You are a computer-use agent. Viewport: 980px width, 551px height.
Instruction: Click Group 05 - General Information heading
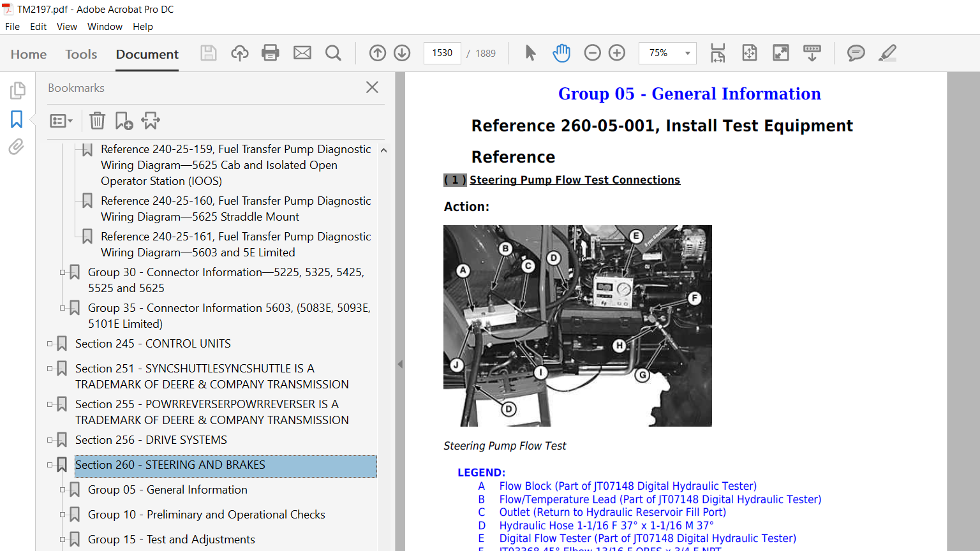689,94
